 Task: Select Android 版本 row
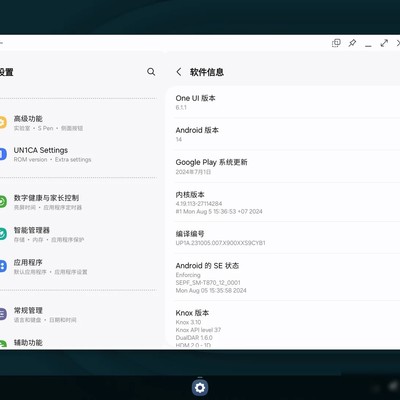pyautogui.click(x=287, y=134)
